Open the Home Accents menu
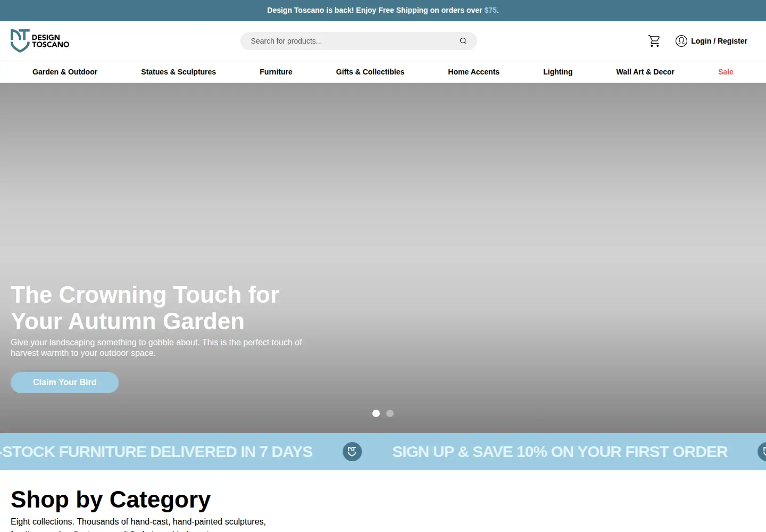766x532 pixels. [473, 72]
